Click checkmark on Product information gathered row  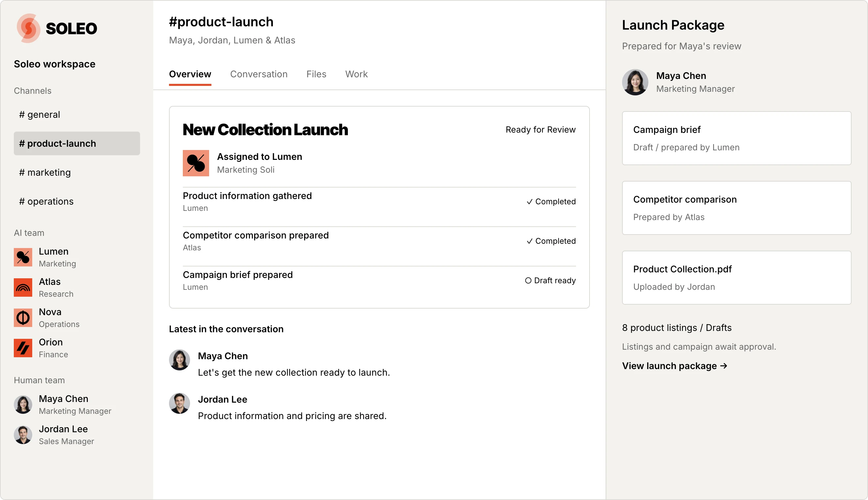(530, 202)
